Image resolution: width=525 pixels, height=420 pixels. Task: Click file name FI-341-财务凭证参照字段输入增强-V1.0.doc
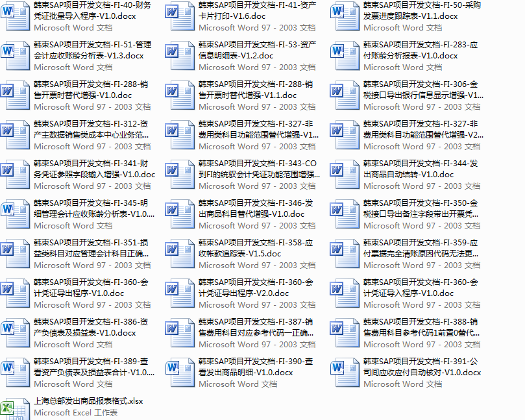(x=94, y=169)
